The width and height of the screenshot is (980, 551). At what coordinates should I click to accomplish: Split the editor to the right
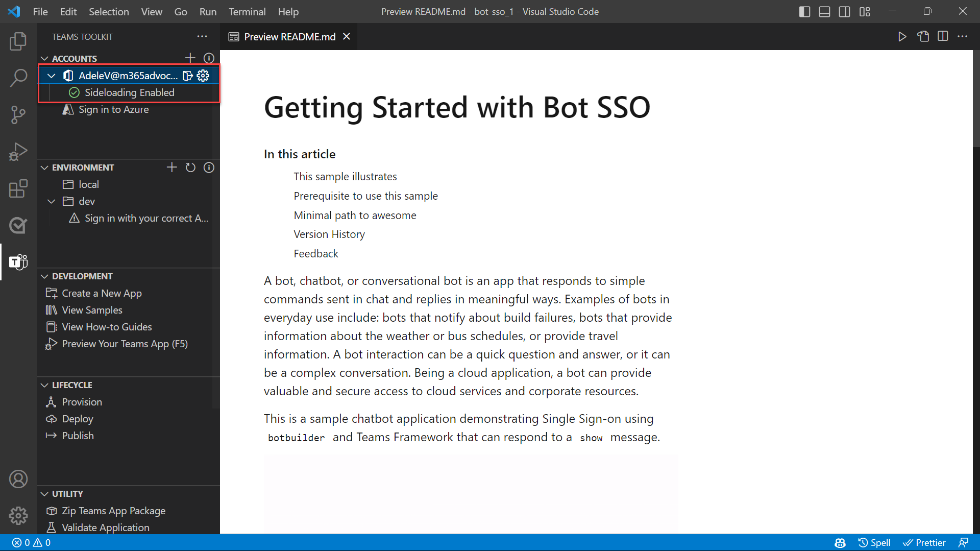tap(943, 36)
